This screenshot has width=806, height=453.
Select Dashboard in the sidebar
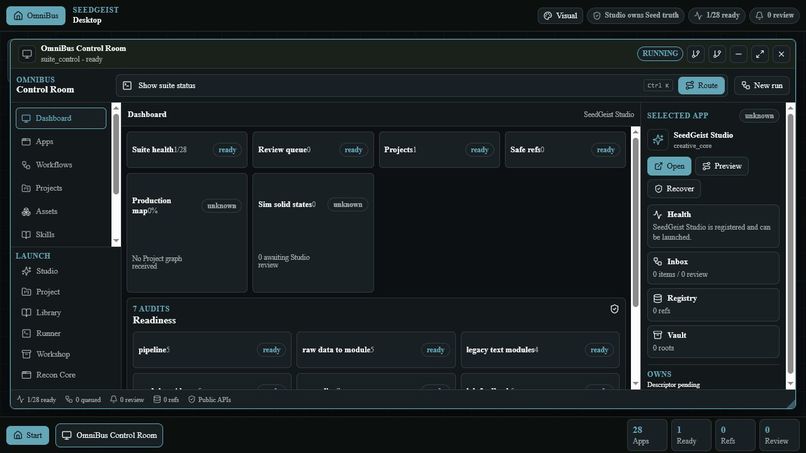[x=61, y=118]
